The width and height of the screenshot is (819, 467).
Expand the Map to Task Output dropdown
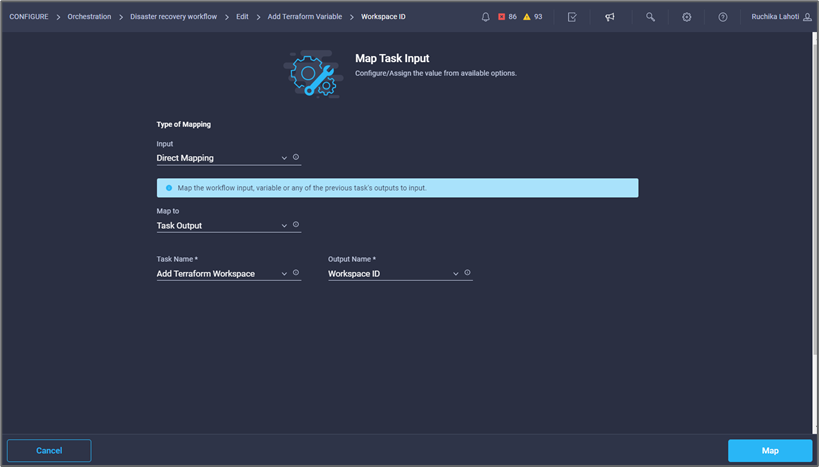point(221,226)
